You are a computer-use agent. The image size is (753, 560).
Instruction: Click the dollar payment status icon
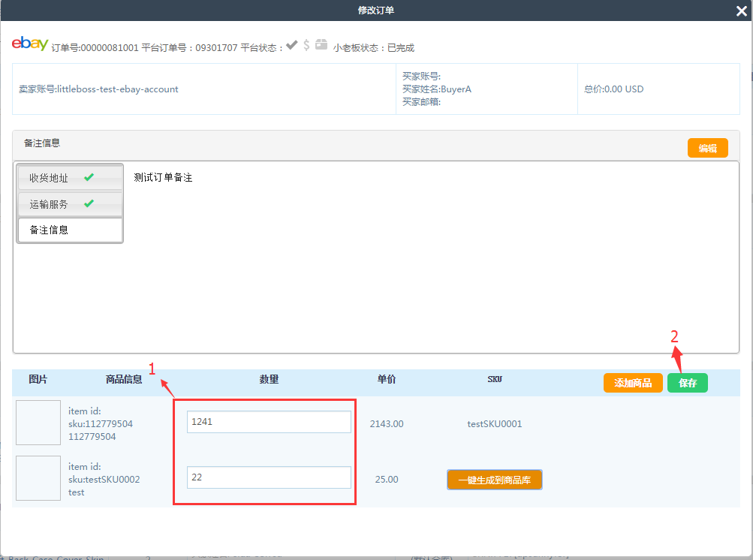(x=306, y=45)
